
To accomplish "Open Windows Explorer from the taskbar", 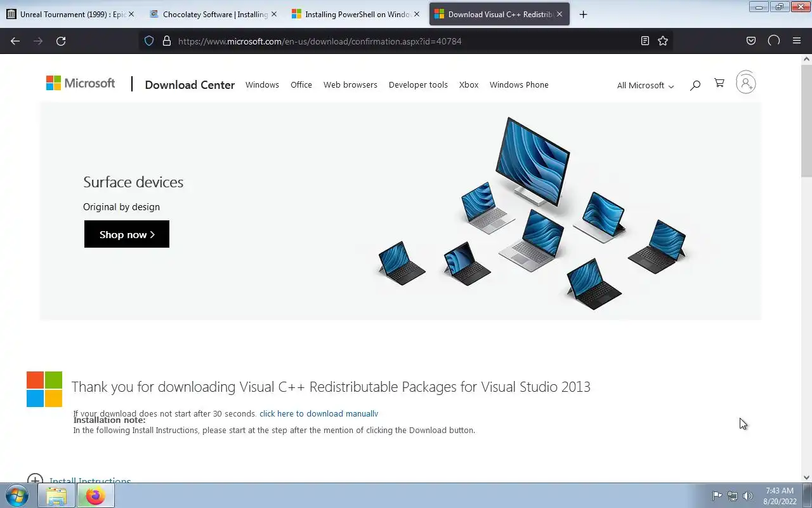I will (56, 496).
